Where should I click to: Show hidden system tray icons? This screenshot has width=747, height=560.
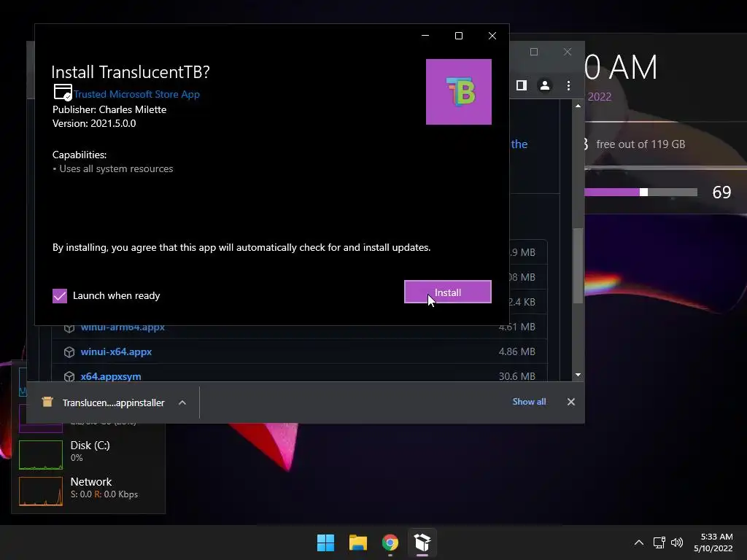tap(639, 542)
